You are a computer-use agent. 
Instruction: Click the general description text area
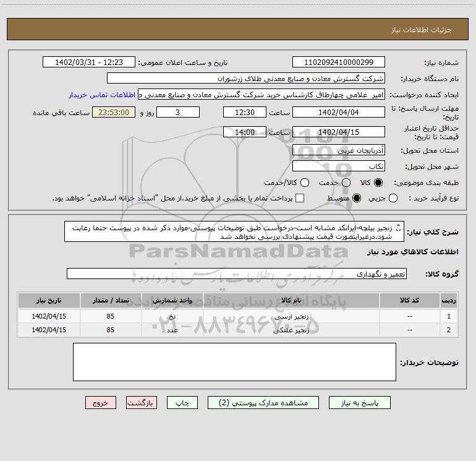tap(234, 232)
